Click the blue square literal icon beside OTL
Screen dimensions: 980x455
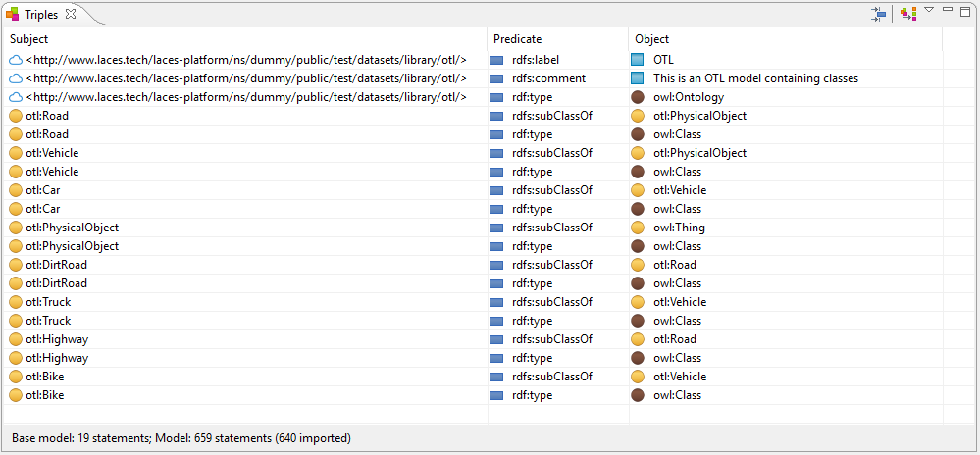click(638, 60)
